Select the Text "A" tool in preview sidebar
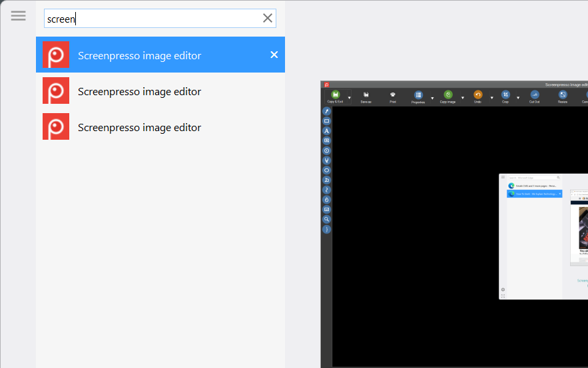The height and width of the screenshot is (368, 588). pos(326,131)
